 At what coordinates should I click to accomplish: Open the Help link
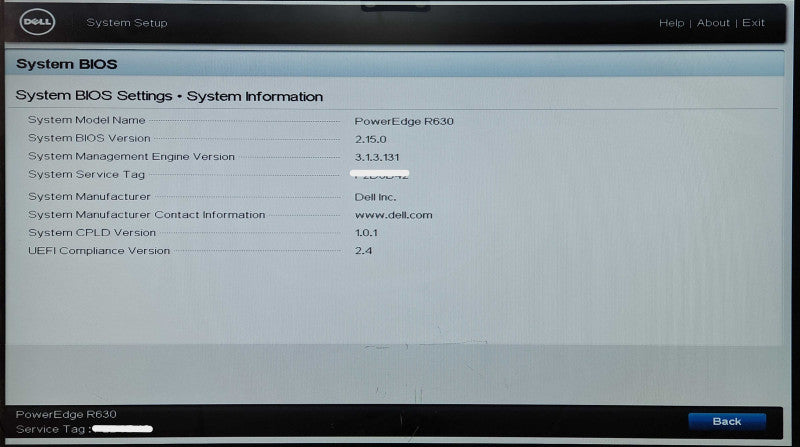point(671,23)
